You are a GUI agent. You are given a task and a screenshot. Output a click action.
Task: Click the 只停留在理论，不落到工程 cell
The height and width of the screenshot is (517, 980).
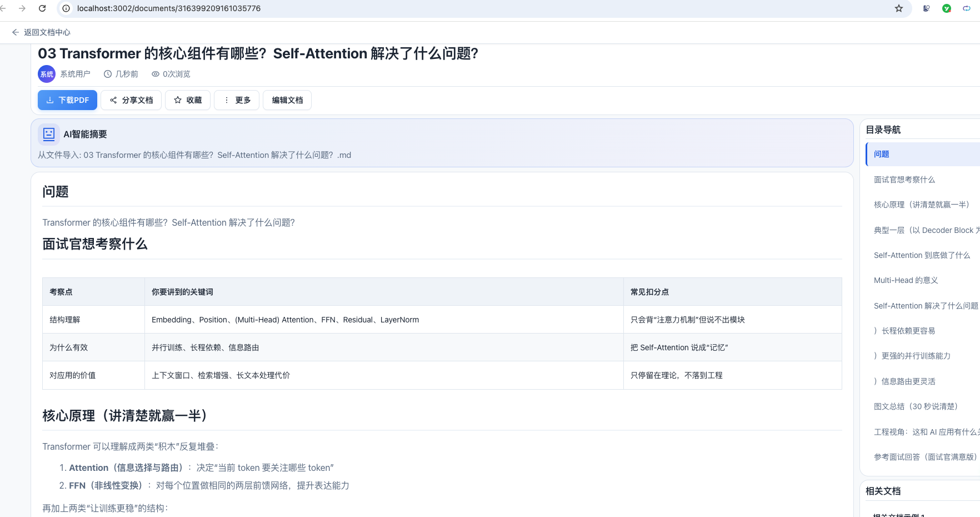click(x=733, y=375)
